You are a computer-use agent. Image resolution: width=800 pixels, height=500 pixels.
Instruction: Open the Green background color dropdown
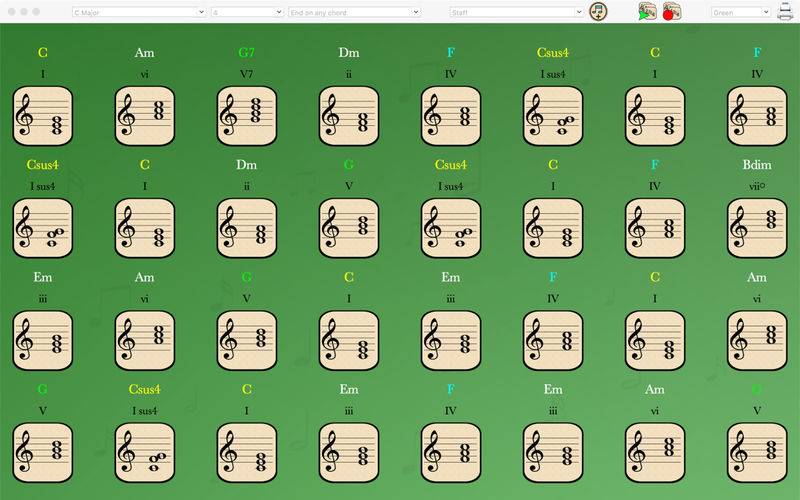click(x=740, y=12)
